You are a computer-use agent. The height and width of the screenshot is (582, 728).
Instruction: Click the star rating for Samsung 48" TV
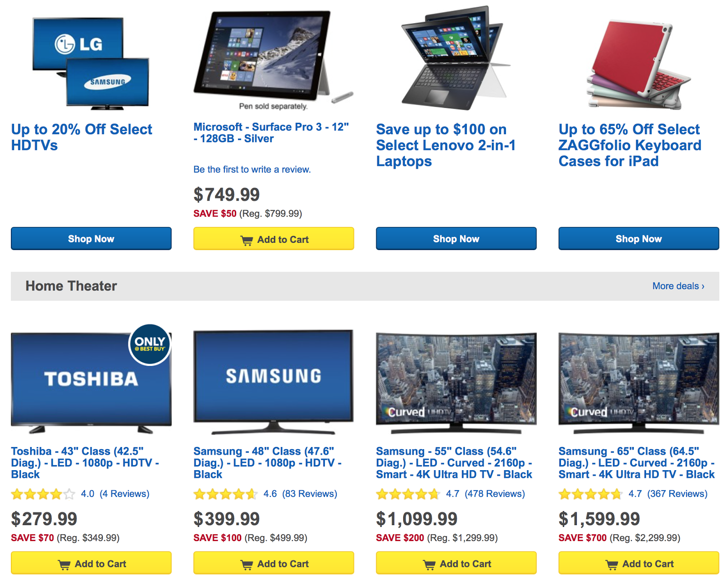point(226,494)
